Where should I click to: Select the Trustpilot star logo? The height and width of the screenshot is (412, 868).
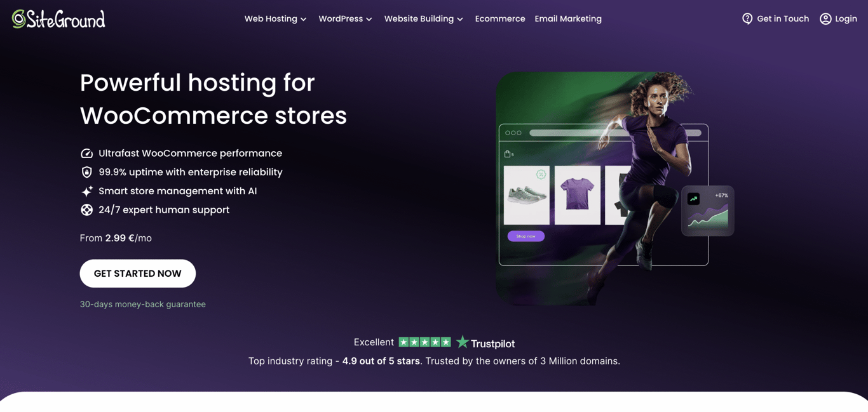[x=463, y=342]
